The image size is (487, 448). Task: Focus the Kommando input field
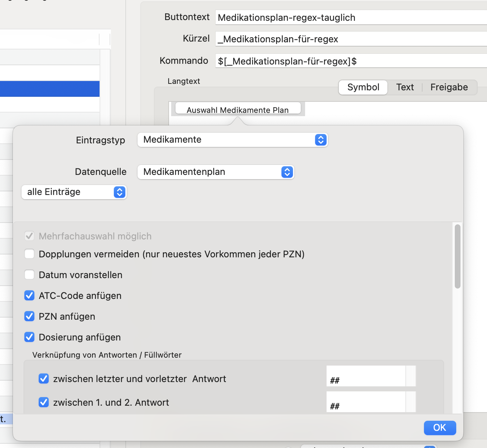coord(351,61)
